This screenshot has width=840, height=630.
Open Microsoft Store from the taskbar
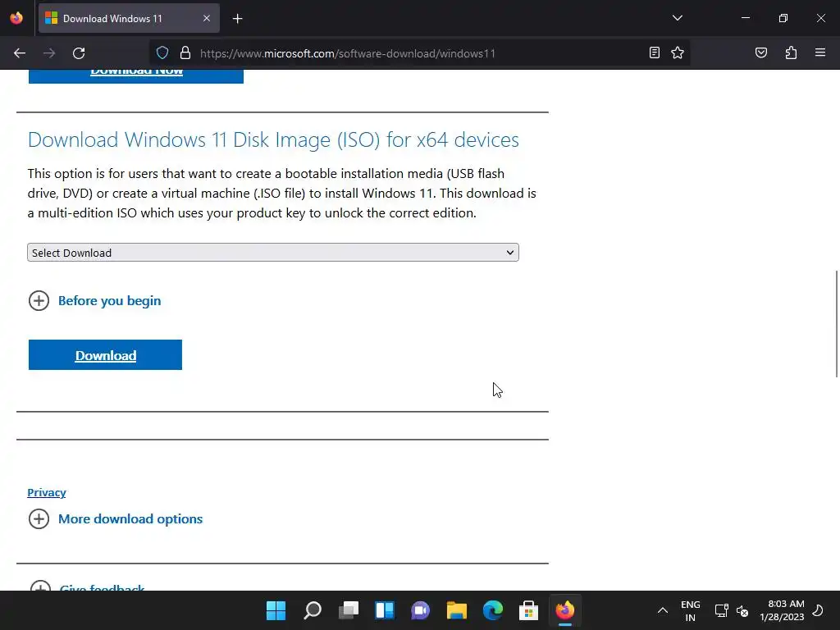coord(529,610)
